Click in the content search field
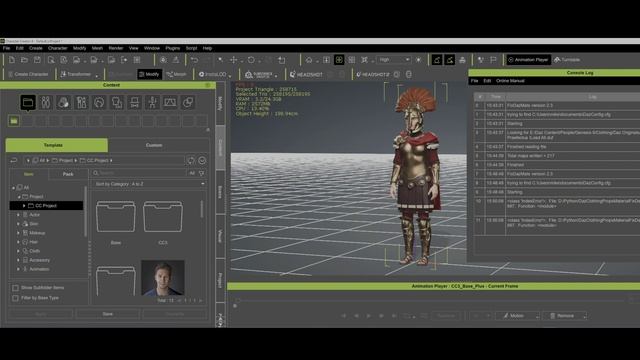 (x=139, y=173)
